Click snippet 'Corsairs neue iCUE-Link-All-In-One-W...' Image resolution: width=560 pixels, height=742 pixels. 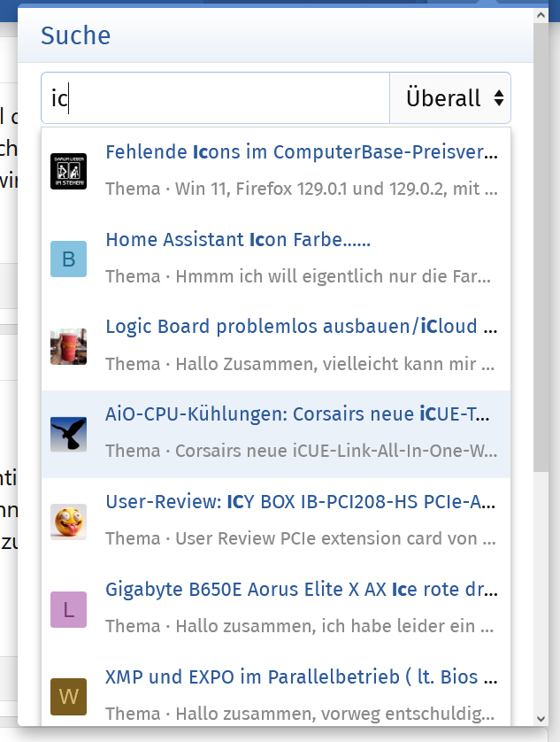[336, 451]
